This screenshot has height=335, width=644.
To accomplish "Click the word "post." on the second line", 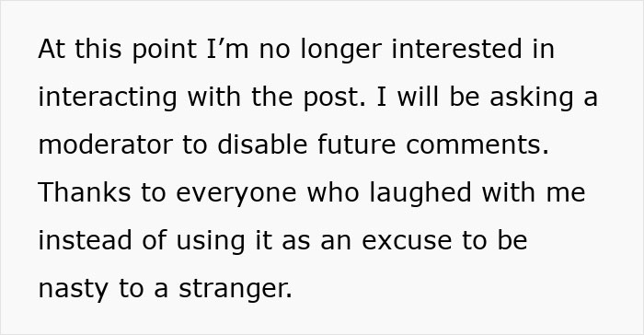I will (335, 98).
